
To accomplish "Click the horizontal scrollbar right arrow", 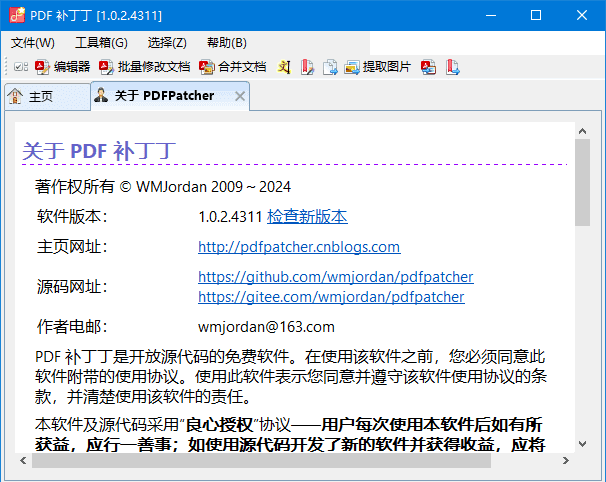I will pos(566,460).
